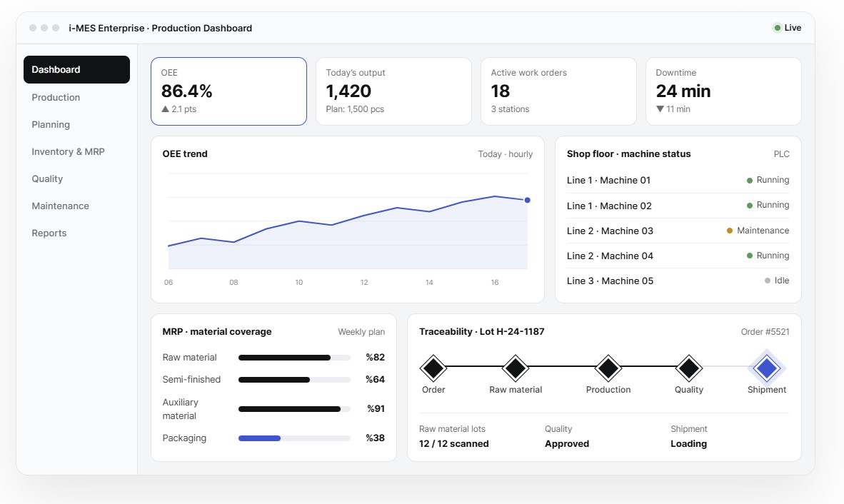Click the OEE trend line end point

(x=528, y=200)
